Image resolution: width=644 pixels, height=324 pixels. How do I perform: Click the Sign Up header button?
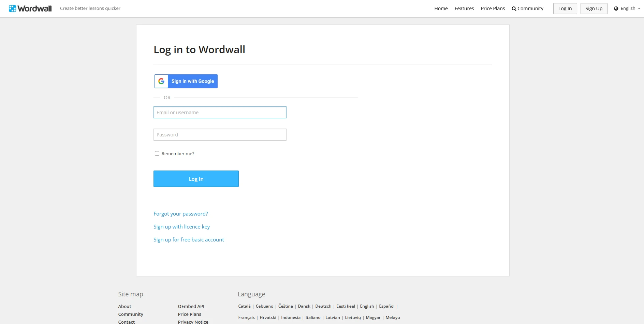[594, 9]
